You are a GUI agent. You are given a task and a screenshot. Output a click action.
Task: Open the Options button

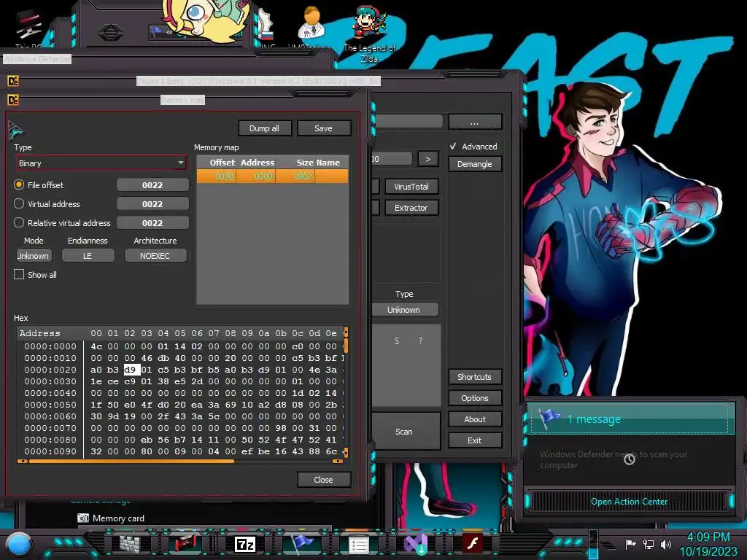click(x=475, y=398)
